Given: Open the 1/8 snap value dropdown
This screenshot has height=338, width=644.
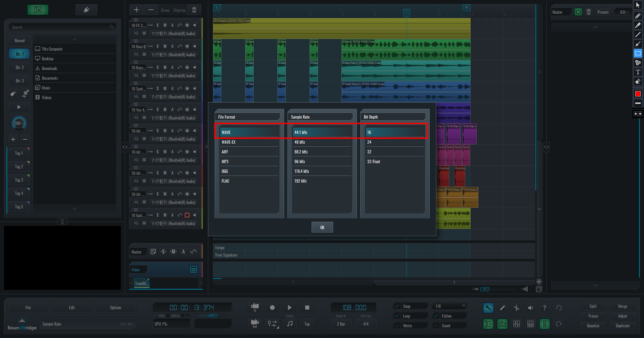Looking at the screenshot, I should pyautogui.click(x=449, y=306).
